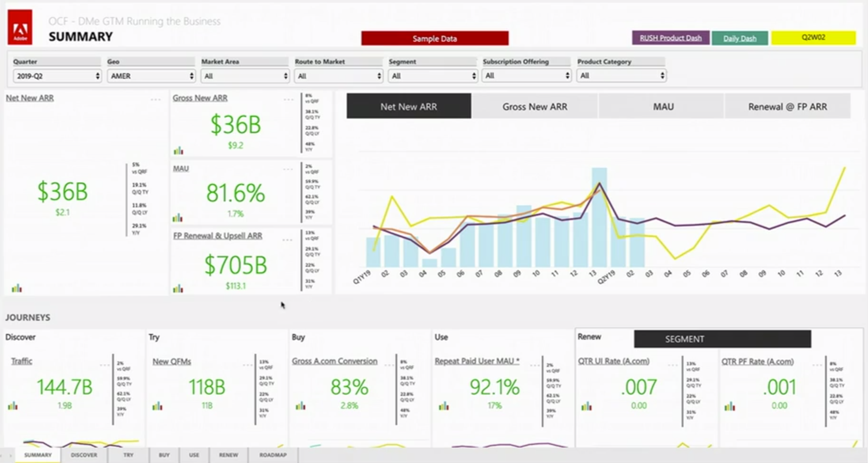868x463 pixels.
Task: Click the Sample Data button
Action: 434,38
